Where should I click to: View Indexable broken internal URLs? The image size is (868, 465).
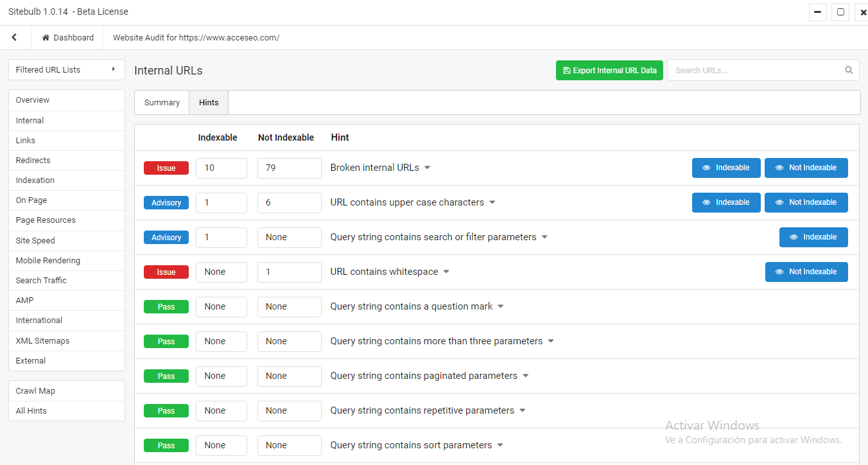726,168
